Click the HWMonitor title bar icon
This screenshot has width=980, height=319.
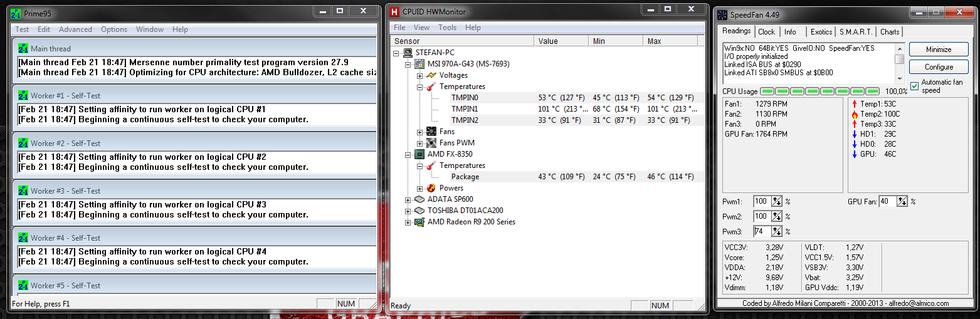395,11
